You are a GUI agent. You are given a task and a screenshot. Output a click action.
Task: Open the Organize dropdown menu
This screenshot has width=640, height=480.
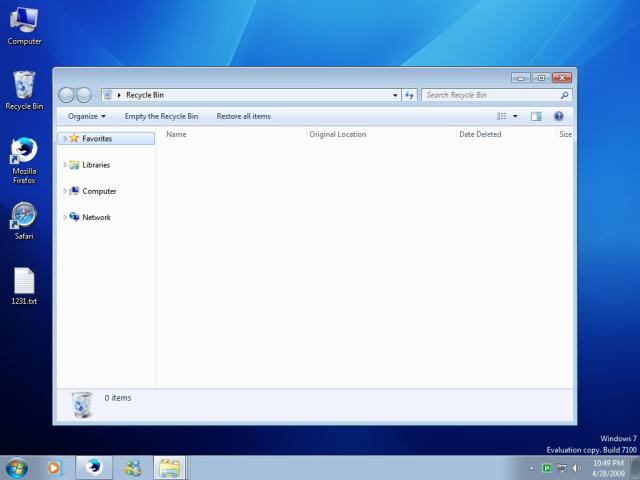[x=86, y=116]
